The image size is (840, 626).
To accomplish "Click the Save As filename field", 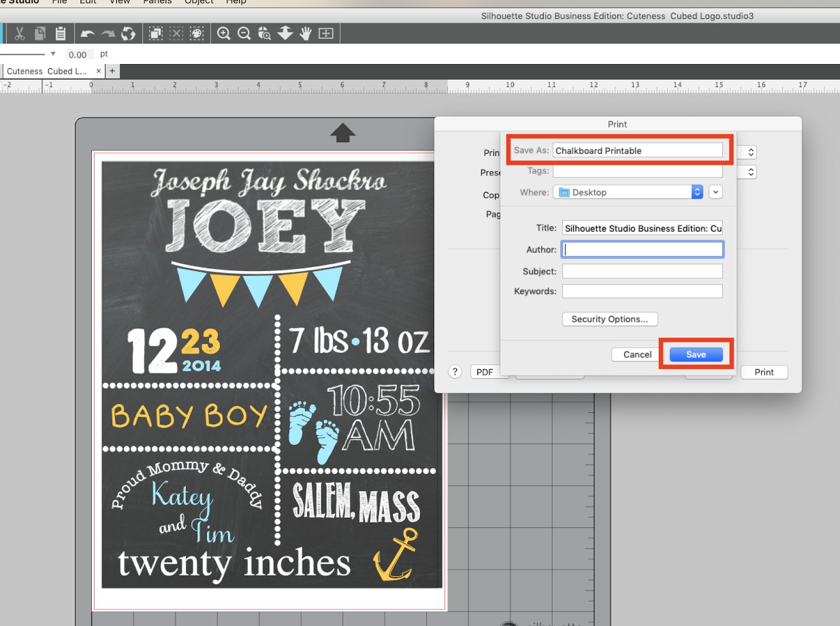I will (x=638, y=151).
